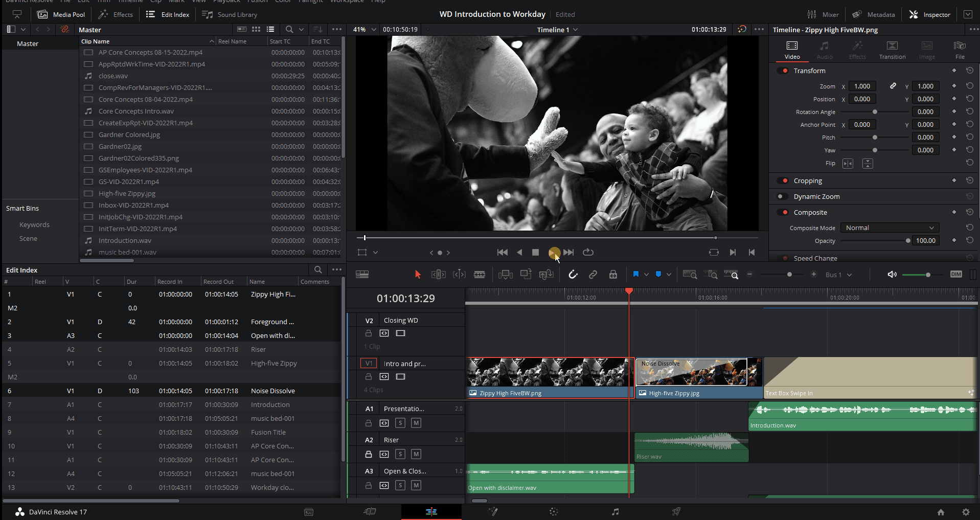Mute the A1 Presentation track
The height and width of the screenshot is (520, 980).
pyautogui.click(x=416, y=423)
